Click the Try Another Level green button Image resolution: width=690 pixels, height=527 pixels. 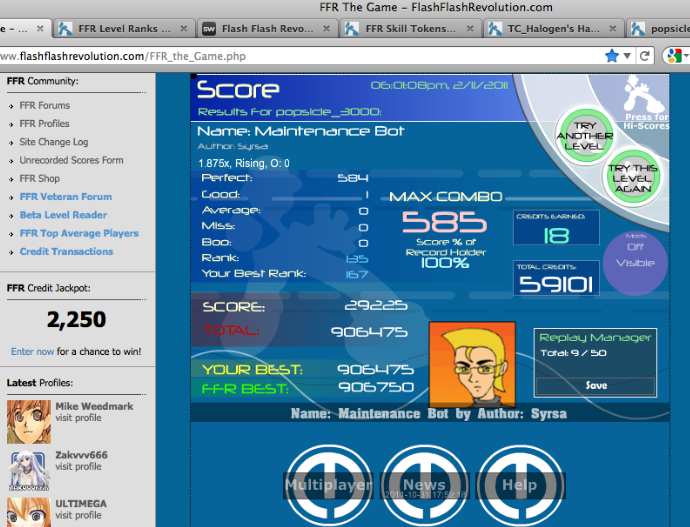(x=584, y=136)
